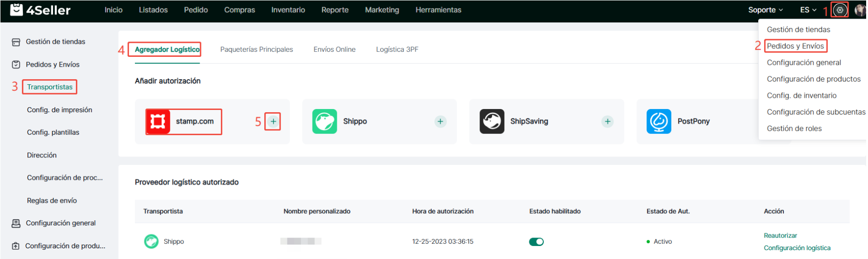Click the PostPony globe logo

pos(659,122)
